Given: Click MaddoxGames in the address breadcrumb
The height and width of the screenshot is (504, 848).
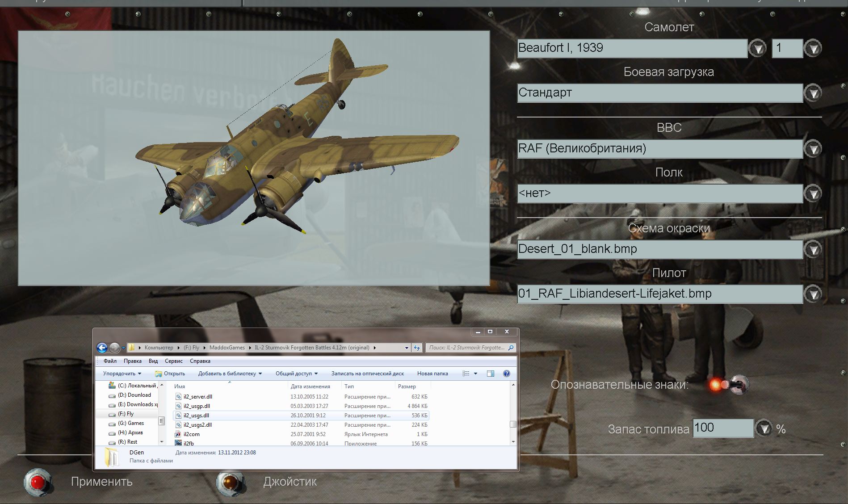Looking at the screenshot, I should pos(227,348).
